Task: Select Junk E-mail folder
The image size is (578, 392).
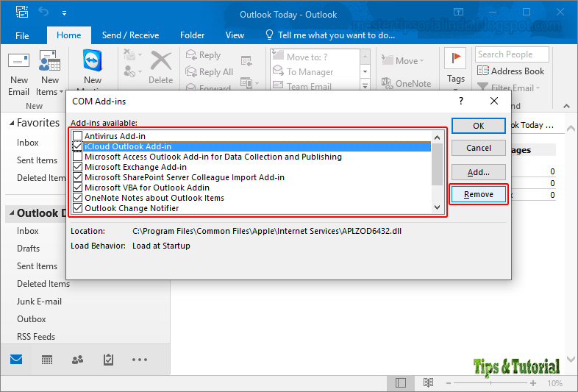Action: (39, 302)
